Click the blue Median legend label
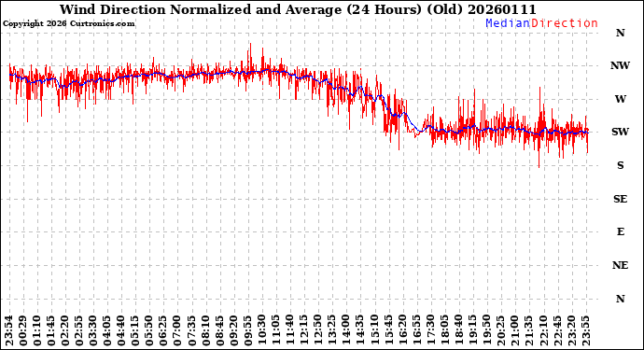644x350 pixels. coord(508,23)
